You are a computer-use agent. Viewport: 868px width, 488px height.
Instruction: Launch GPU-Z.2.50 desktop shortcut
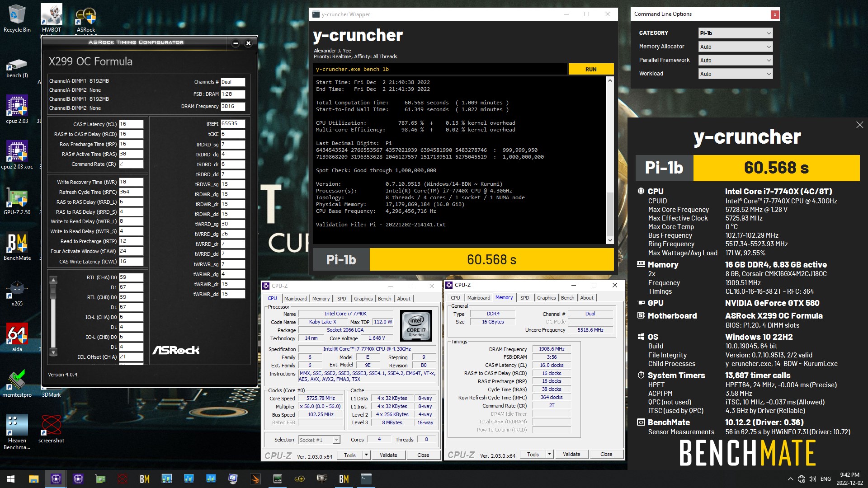point(17,201)
